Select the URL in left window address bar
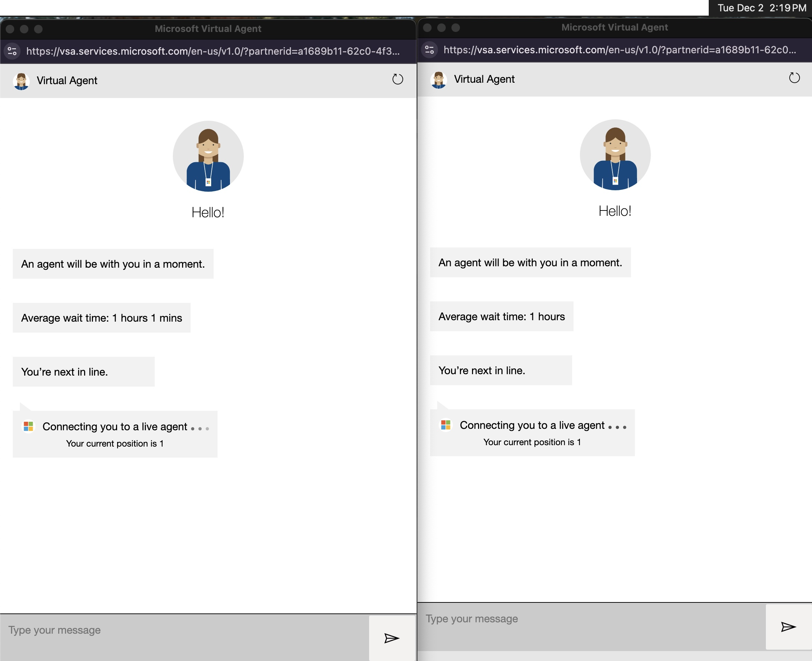The width and height of the screenshot is (812, 661). 213,51
